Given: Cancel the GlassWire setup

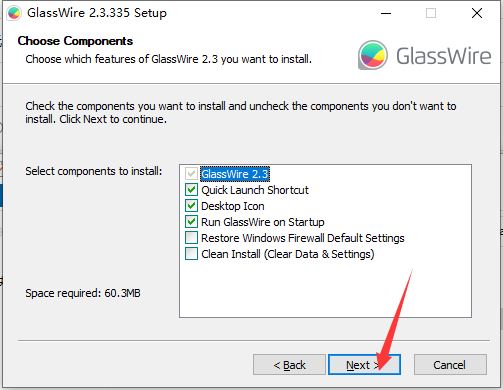Looking at the screenshot, I should 450,365.
